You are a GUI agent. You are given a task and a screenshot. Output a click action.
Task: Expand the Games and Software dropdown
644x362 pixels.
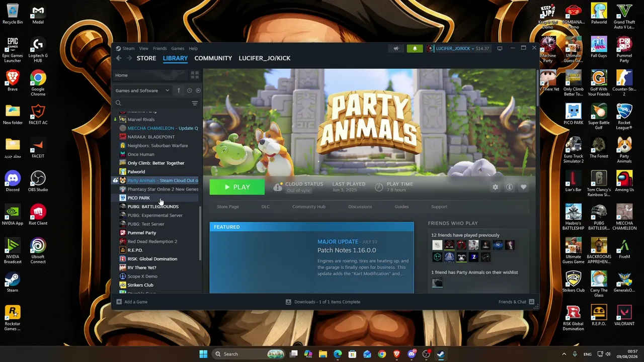pyautogui.click(x=142, y=90)
